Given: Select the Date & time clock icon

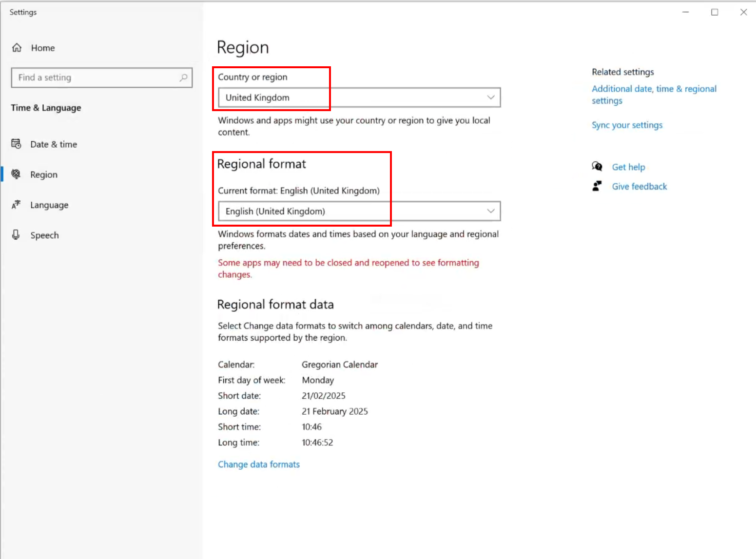Looking at the screenshot, I should (16, 144).
